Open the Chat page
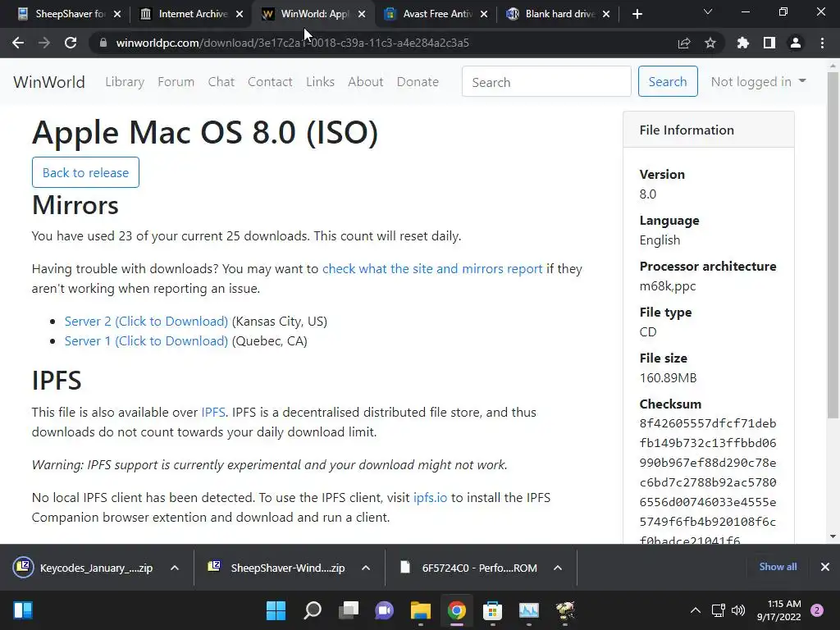 [x=221, y=82]
